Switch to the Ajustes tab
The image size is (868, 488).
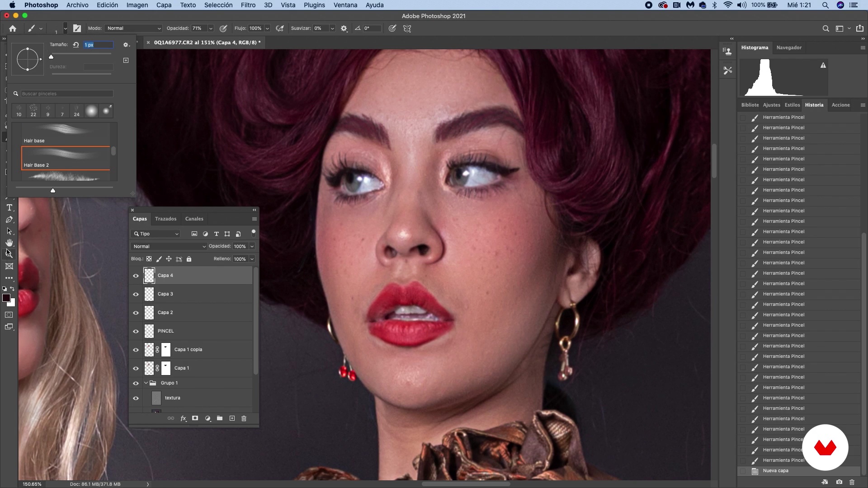click(x=771, y=105)
